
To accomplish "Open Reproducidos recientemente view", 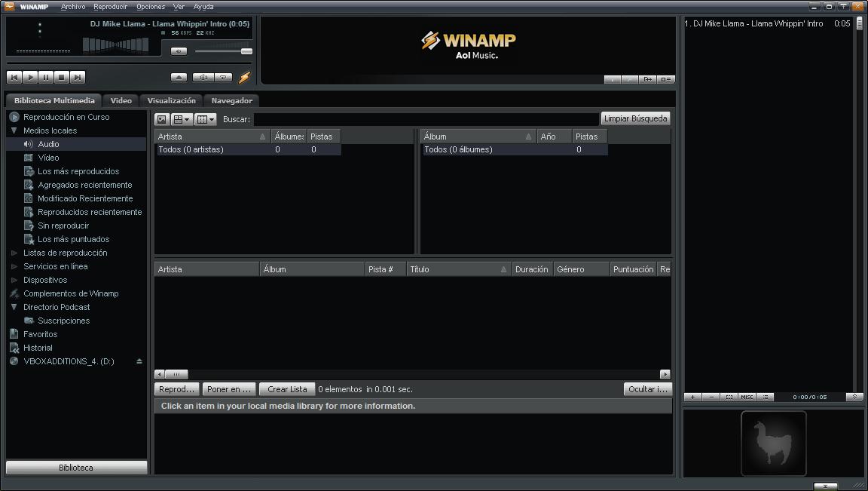I will (90, 212).
